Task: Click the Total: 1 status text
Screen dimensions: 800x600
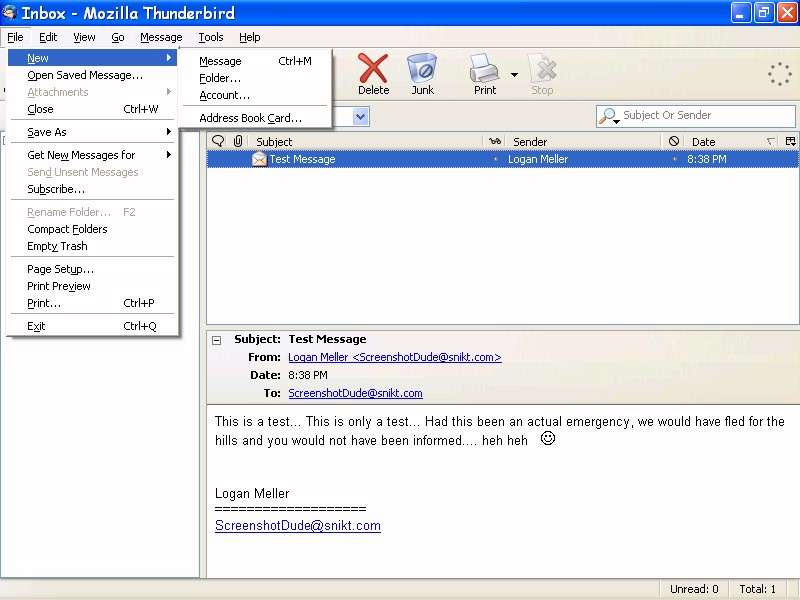Action: point(757,589)
